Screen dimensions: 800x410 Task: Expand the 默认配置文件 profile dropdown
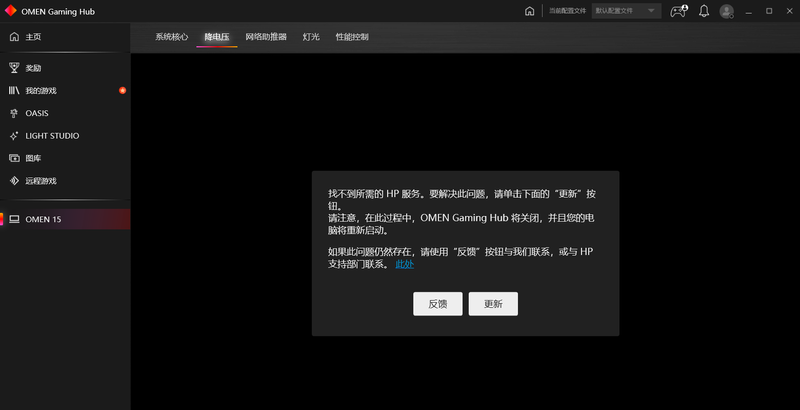[627, 11]
